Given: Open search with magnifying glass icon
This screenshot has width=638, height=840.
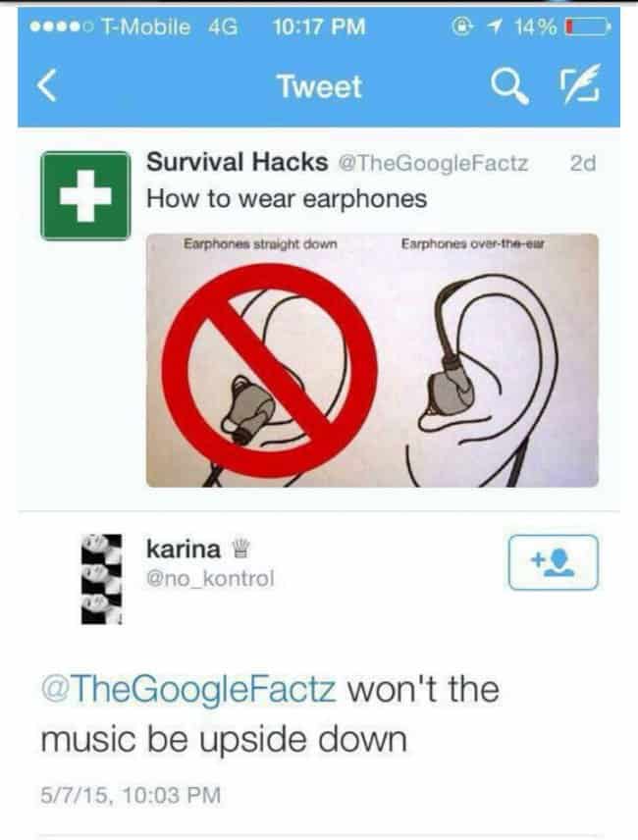Looking at the screenshot, I should pyautogui.click(x=509, y=86).
